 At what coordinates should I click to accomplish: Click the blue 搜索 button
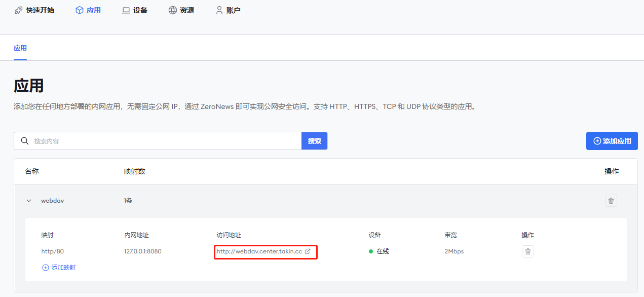[x=315, y=141]
